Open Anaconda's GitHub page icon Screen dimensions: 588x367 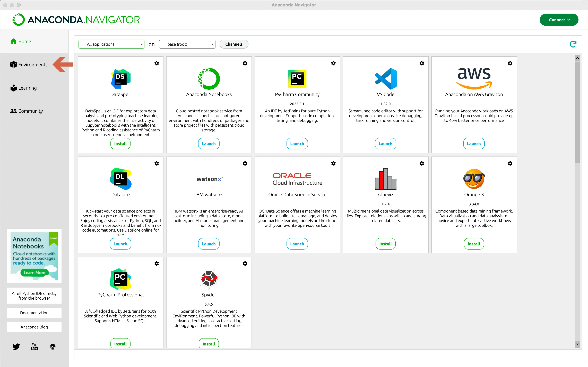pyautogui.click(x=52, y=346)
